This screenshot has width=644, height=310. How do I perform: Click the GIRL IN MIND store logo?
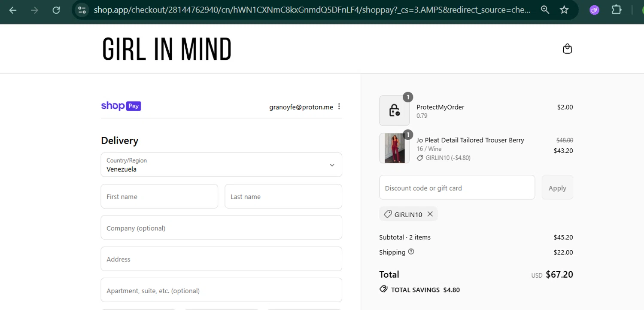point(167,49)
